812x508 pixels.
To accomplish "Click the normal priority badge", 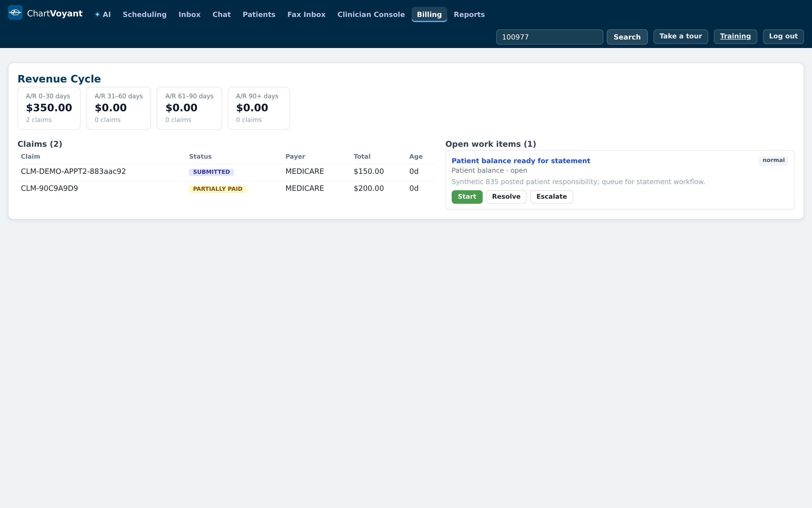I will pos(773,161).
